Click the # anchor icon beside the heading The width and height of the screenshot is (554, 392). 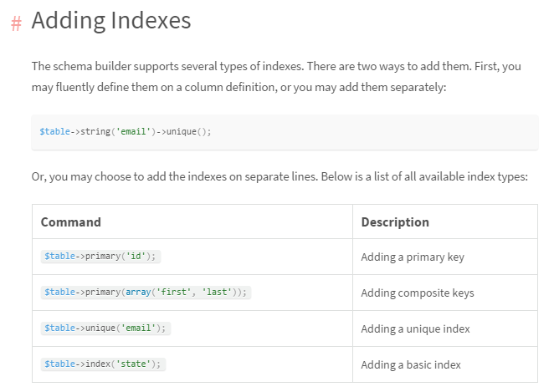16,23
